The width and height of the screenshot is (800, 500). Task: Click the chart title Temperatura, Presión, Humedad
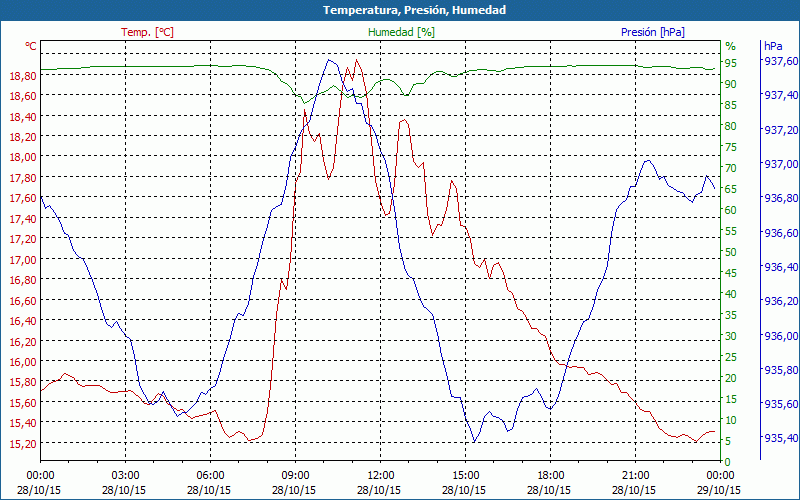pyautogui.click(x=400, y=10)
